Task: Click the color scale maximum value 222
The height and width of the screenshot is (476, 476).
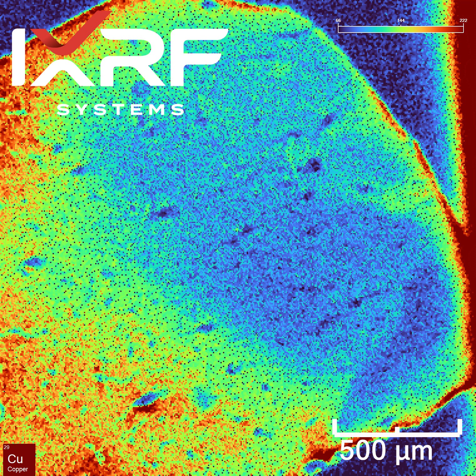Action: (463, 20)
